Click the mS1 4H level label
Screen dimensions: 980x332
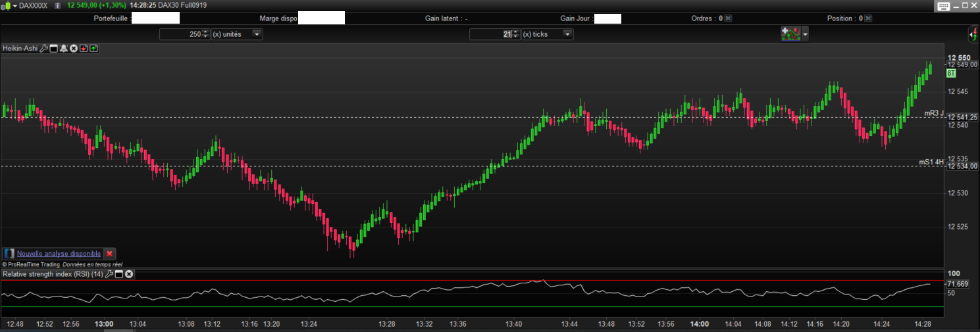tap(931, 162)
